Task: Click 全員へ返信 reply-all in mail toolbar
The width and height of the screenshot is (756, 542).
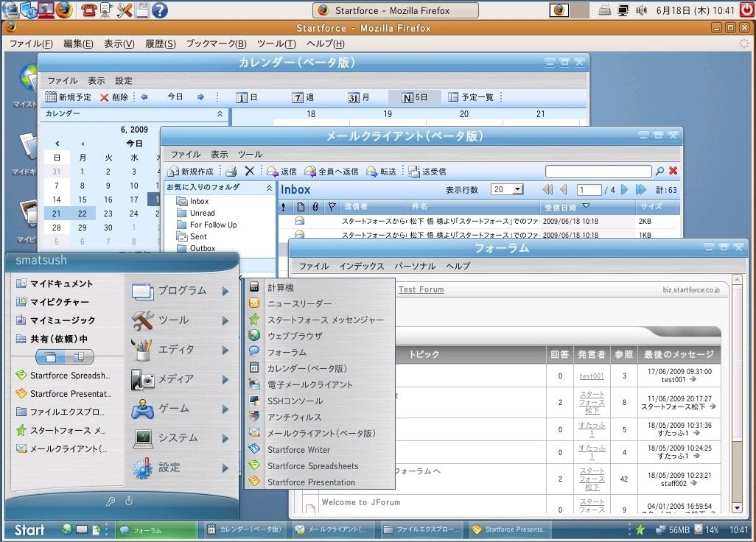Action: tap(332, 172)
